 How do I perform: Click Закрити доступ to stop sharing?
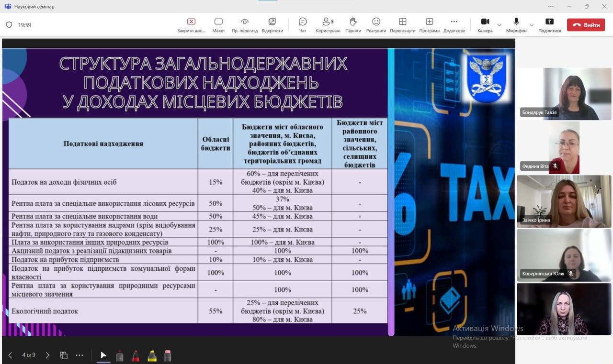click(191, 24)
